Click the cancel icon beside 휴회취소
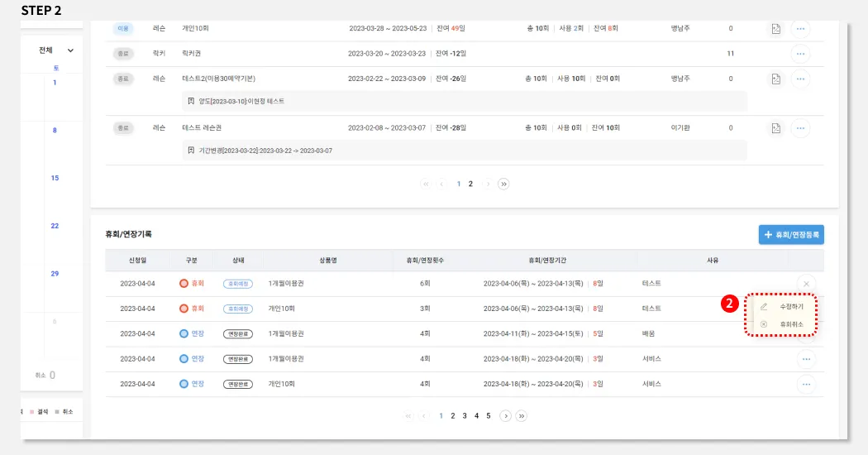 pos(764,324)
